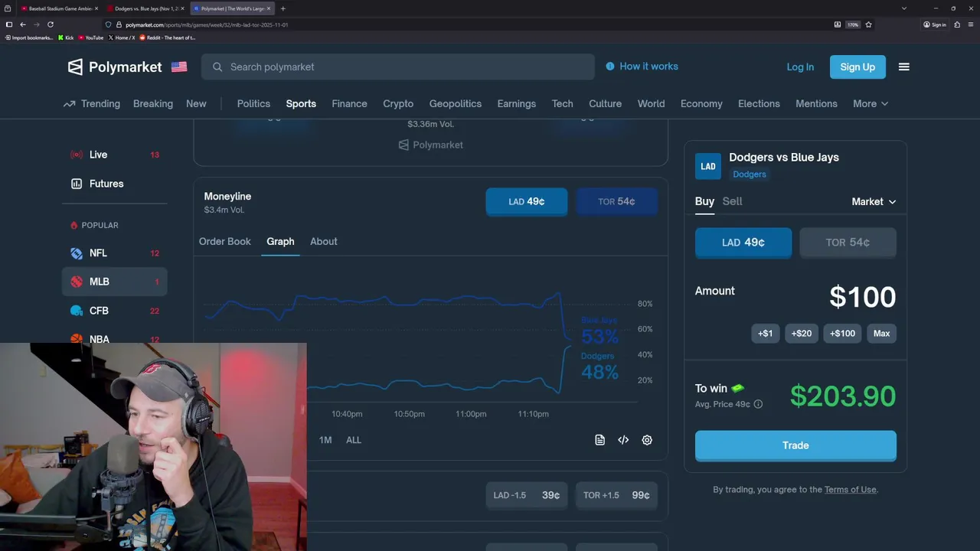Click the Polymarket logo in header
Image resolution: width=980 pixels, height=551 pixels.
click(115, 67)
